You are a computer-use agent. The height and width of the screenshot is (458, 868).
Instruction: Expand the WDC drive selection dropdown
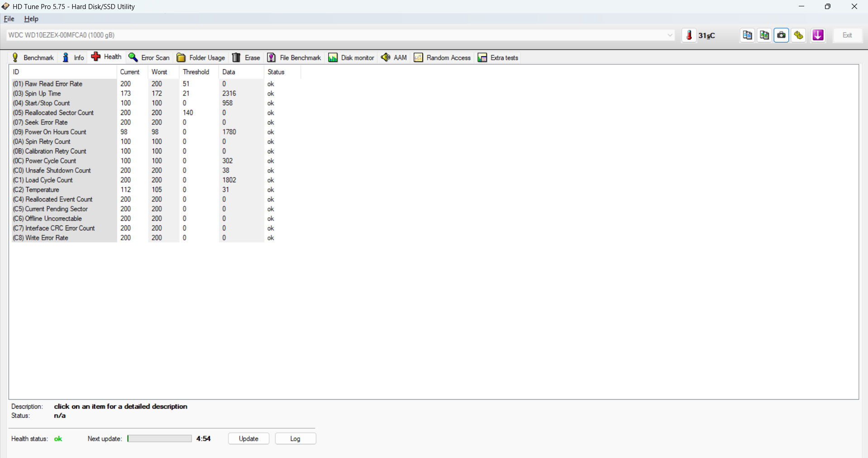670,35
